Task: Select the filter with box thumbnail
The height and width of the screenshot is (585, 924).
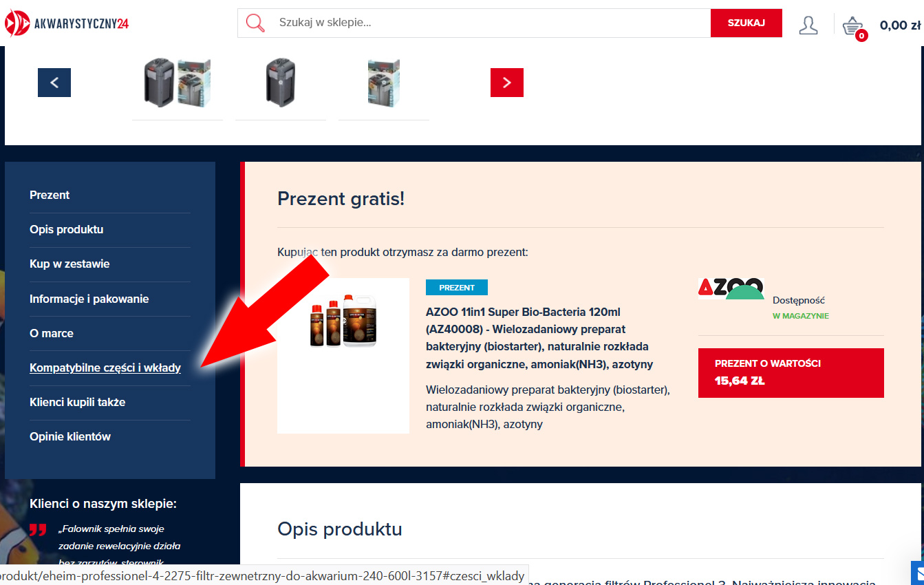Action: point(178,83)
